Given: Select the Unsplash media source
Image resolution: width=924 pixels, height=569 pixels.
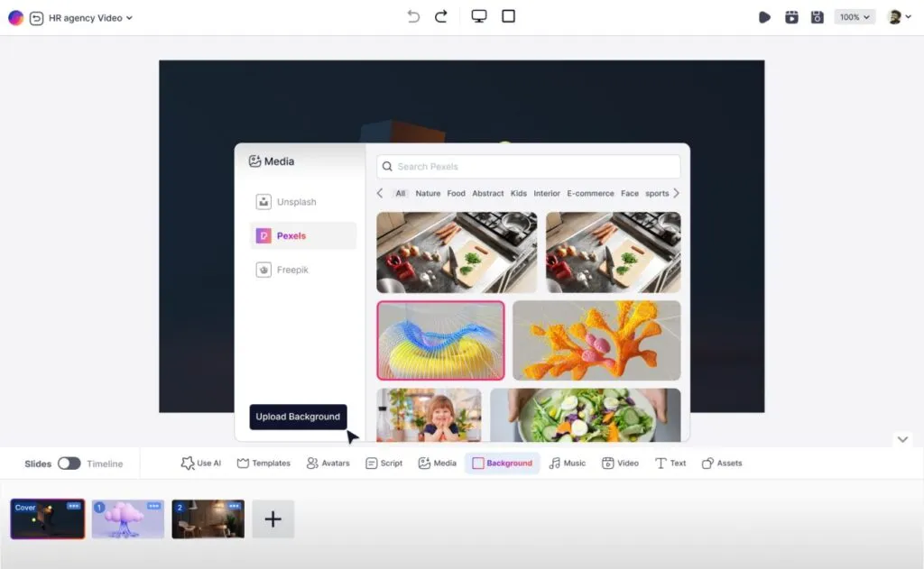Looking at the screenshot, I should (x=296, y=202).
